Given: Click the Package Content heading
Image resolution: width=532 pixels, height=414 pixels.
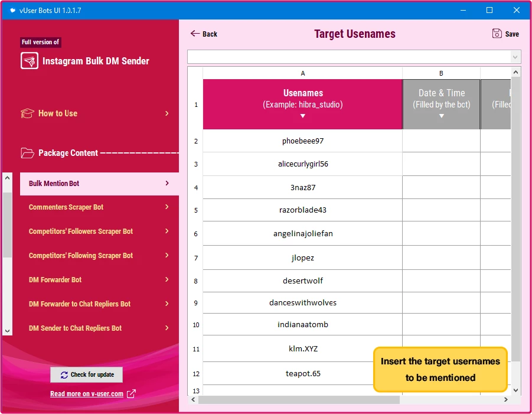Looking at the screenshot, I should (x=68, y=153).
